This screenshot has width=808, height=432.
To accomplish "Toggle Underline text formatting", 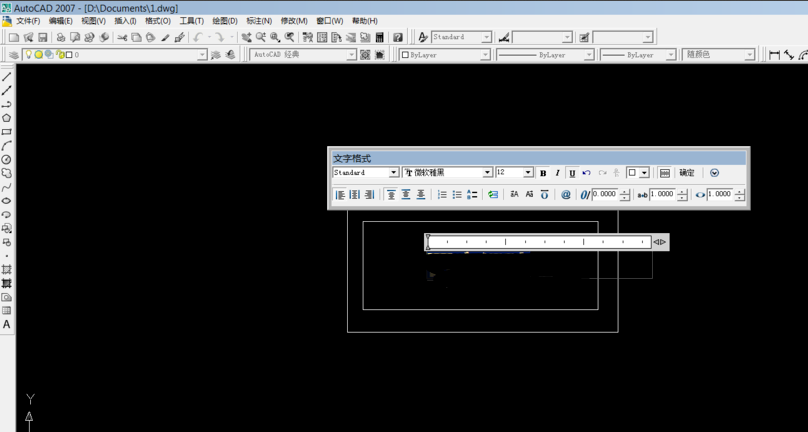I will pos(572,173).
